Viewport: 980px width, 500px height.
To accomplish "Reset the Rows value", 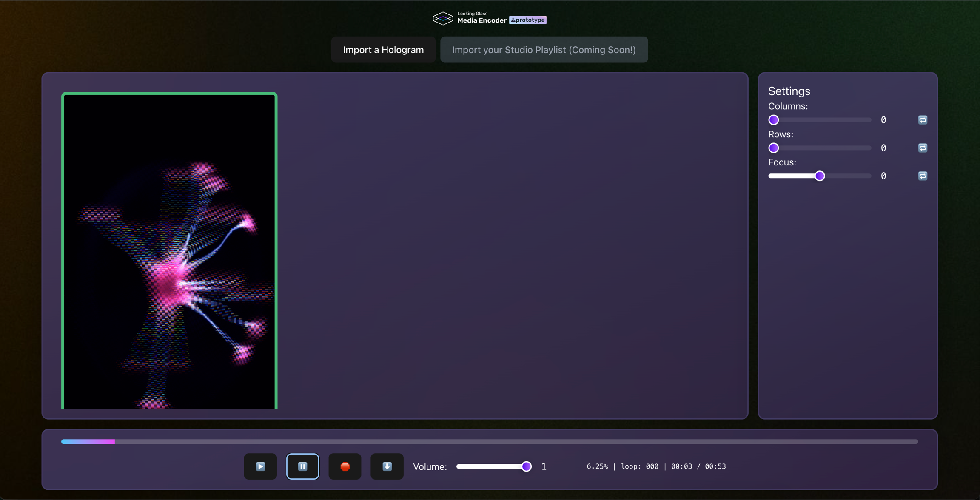I will (x=922, y=148).
